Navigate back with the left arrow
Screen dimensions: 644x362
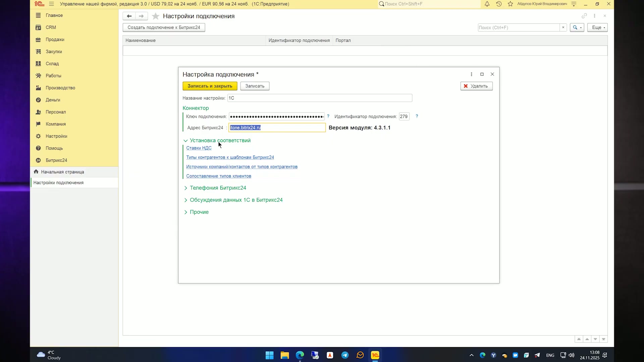129,16
